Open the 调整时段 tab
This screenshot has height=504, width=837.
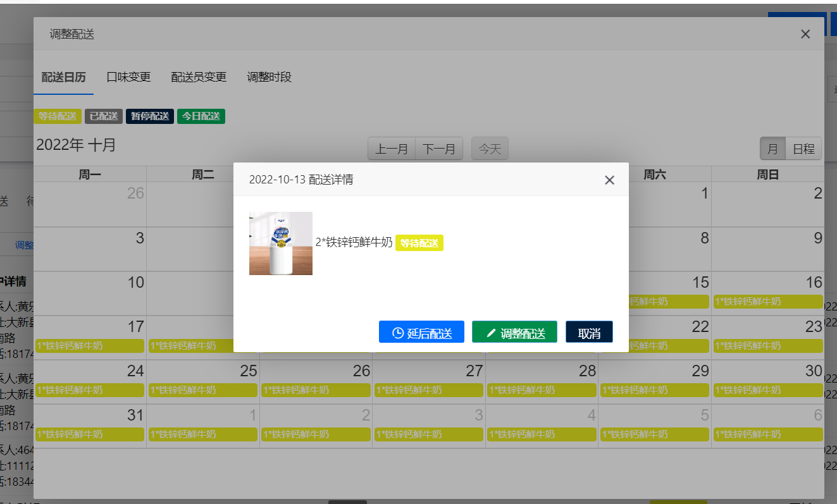pos(269,77)
